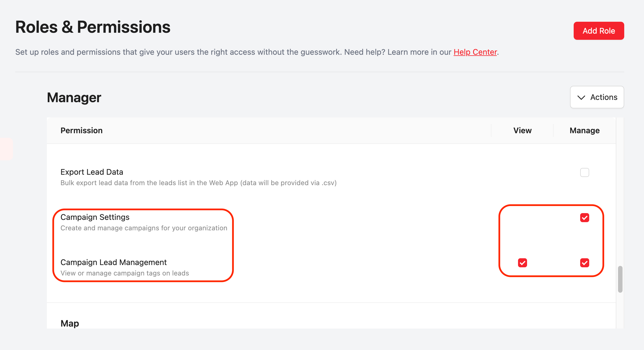644x350 pixels.
Task: Disable Campaign Lead Management manage checkbox
Action: tap(584, 263)
